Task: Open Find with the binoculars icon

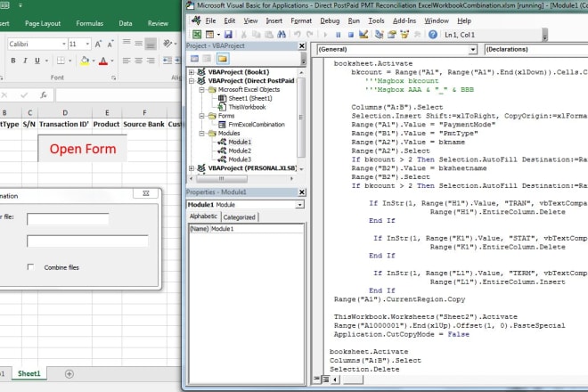Action: coord(282,35)
